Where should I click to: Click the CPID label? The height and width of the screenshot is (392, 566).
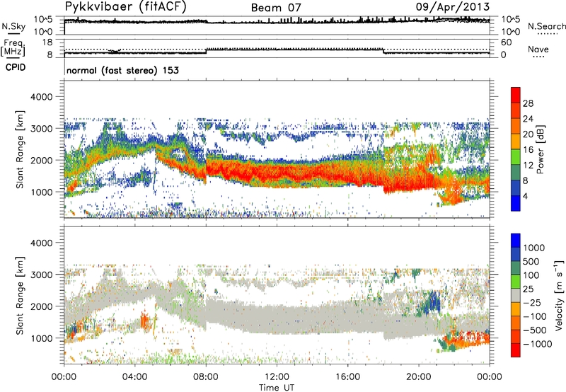(x=16, y=67)
